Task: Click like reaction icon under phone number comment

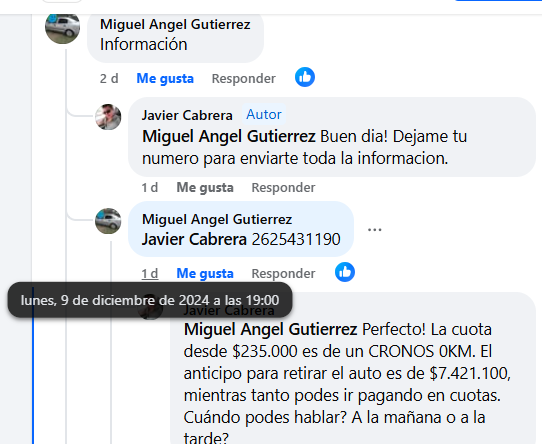Action: click(x=345, y=272)
